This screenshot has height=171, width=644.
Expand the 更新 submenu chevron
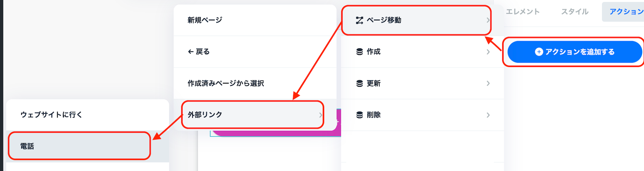point(488,84)
